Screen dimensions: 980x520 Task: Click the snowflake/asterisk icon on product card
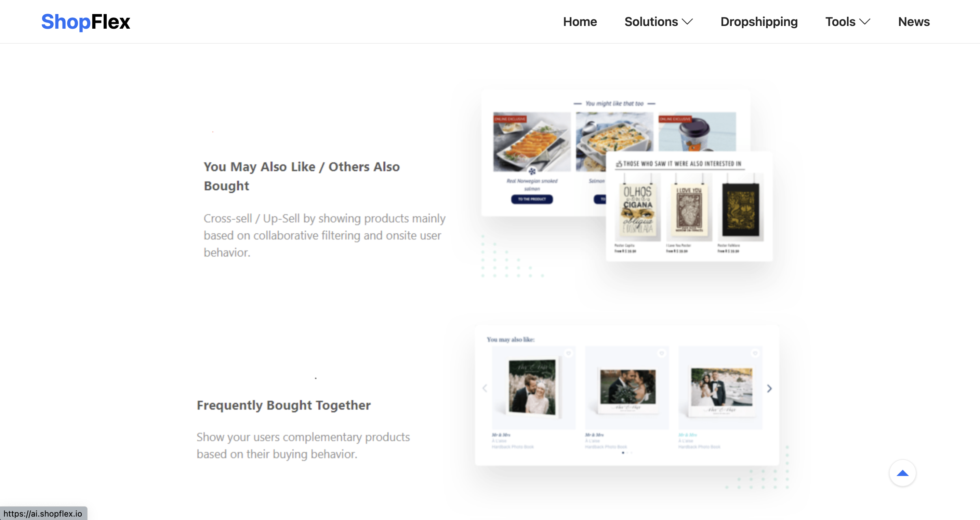(531, 172)
